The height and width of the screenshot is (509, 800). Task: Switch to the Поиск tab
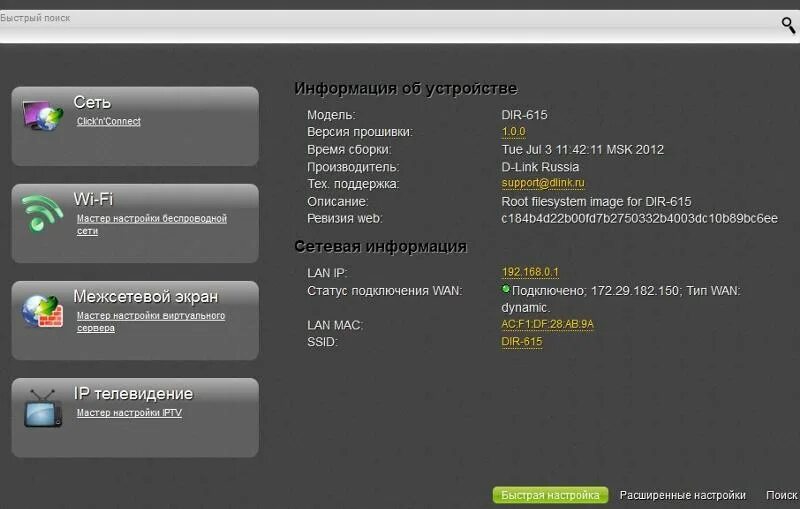(781, 495)
